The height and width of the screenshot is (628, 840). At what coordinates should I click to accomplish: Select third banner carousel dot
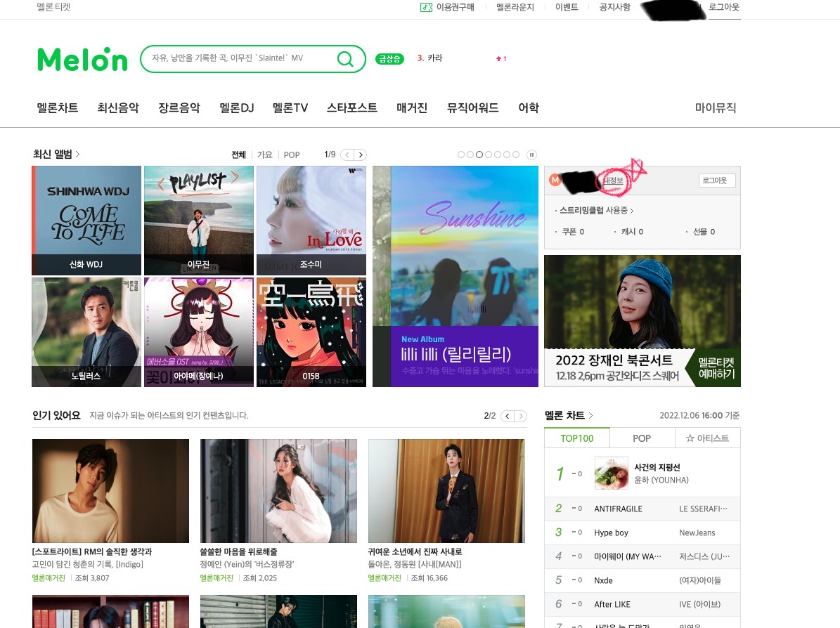pyautogui.click(x=479, y=155)
